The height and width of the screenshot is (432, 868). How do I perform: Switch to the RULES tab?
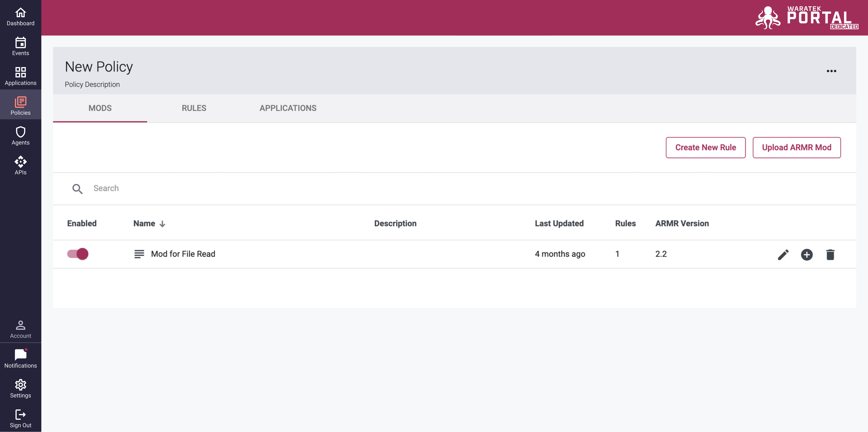pos(194,108)
